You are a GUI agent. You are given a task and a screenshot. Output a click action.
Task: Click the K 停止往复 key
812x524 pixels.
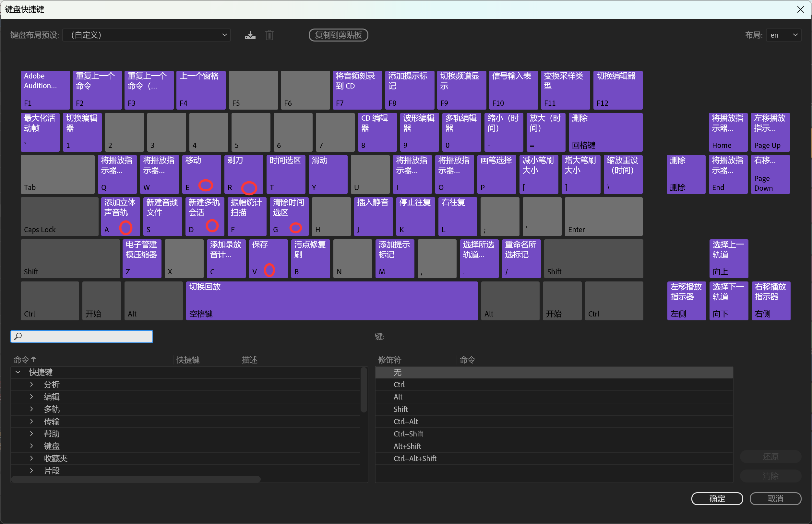(x=415, y=216)
